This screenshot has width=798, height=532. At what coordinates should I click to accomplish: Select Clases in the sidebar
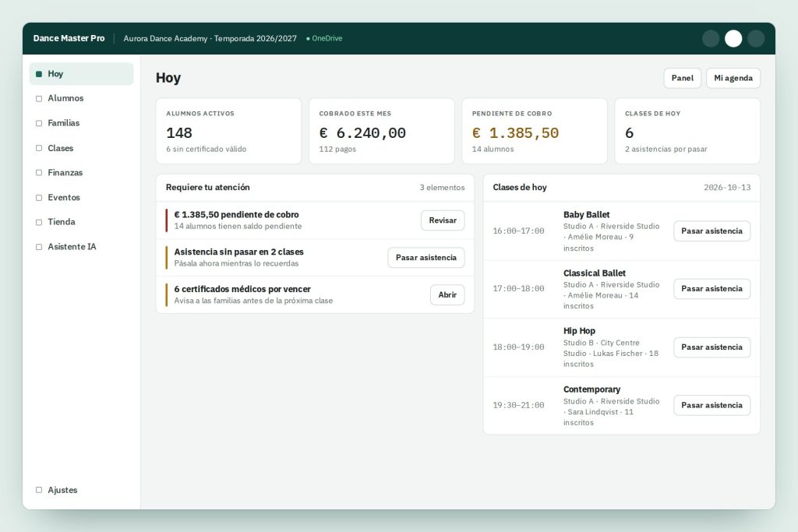tap(81, 148)
